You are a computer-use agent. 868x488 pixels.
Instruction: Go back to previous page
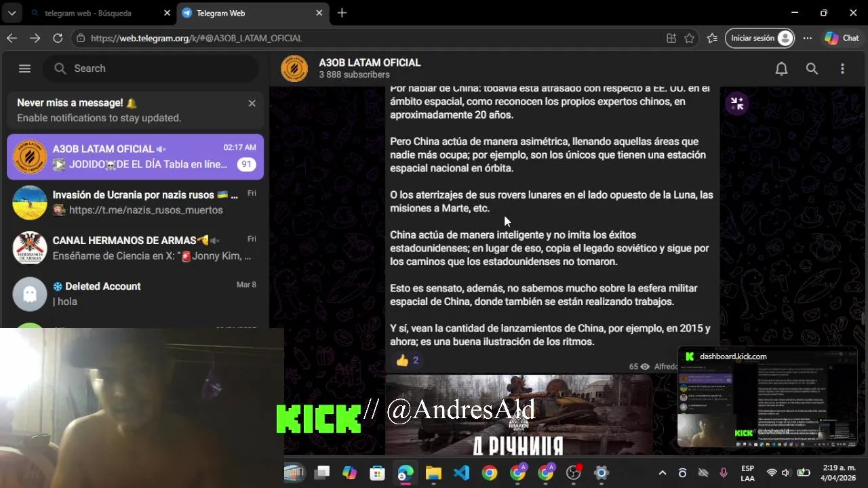(12, 38)
